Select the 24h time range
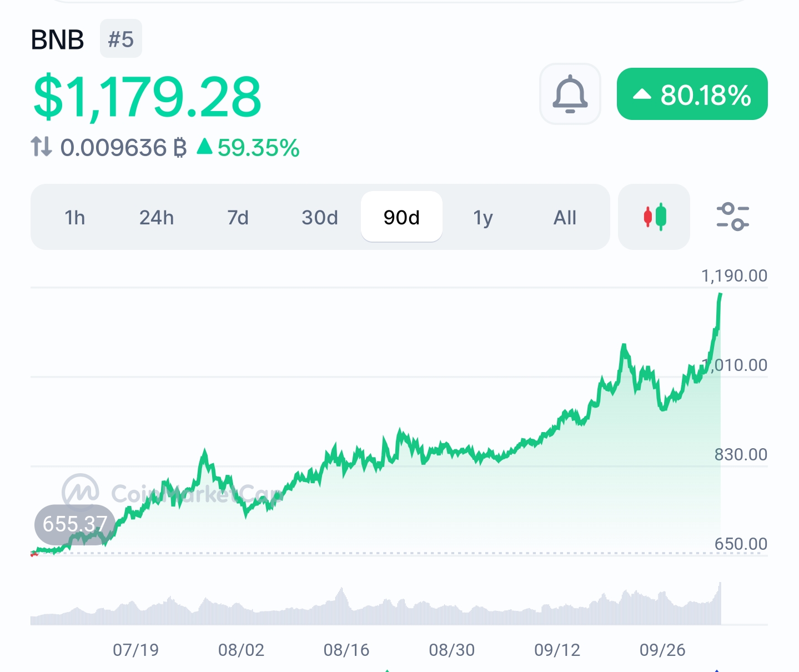The width and height of the screenshot is (799, 672). (x=157, y=217)
